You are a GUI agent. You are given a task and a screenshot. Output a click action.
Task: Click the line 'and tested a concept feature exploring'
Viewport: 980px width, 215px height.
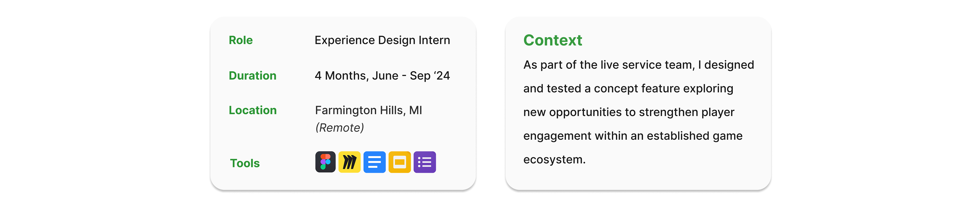(x=628, y=88)
